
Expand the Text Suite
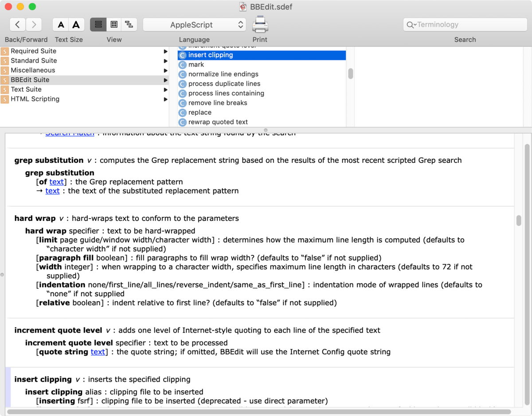coord(165,89)
